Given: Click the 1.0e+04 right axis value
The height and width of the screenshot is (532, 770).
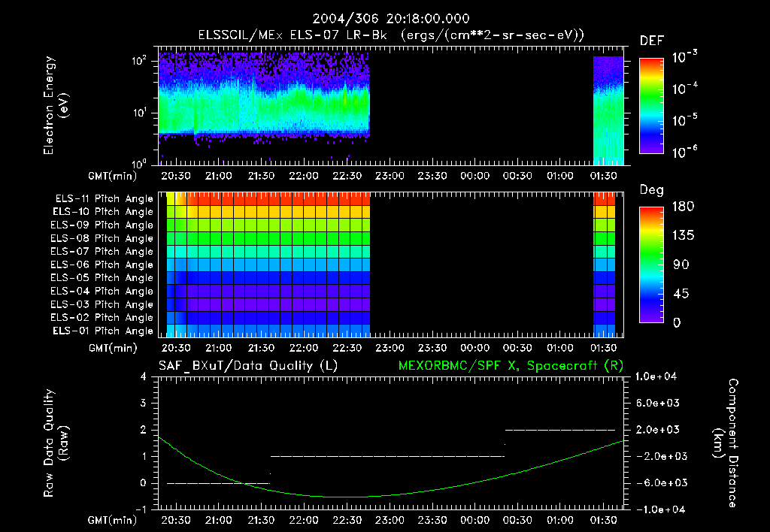Looking at the screenshot, I should [656, 376].
